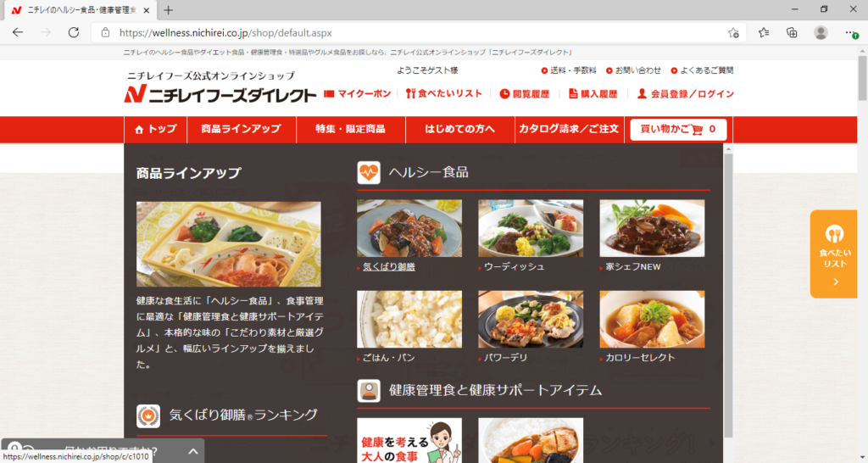Click the curry rice dish image

531,440
